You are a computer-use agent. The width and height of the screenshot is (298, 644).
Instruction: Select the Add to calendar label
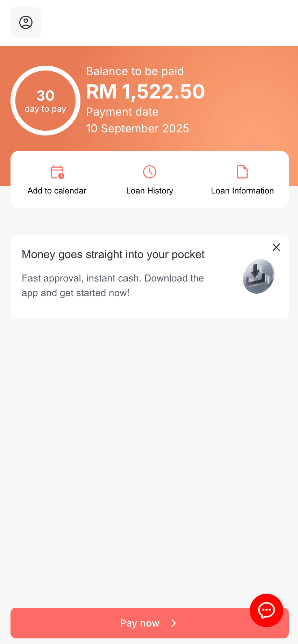click(57, 191)
